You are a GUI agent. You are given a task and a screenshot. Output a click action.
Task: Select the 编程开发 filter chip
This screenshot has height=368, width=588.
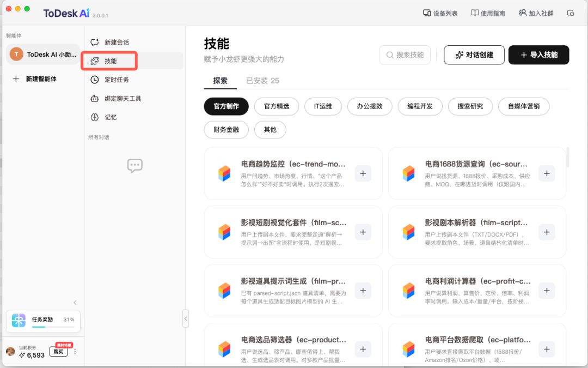click(420, 106)
